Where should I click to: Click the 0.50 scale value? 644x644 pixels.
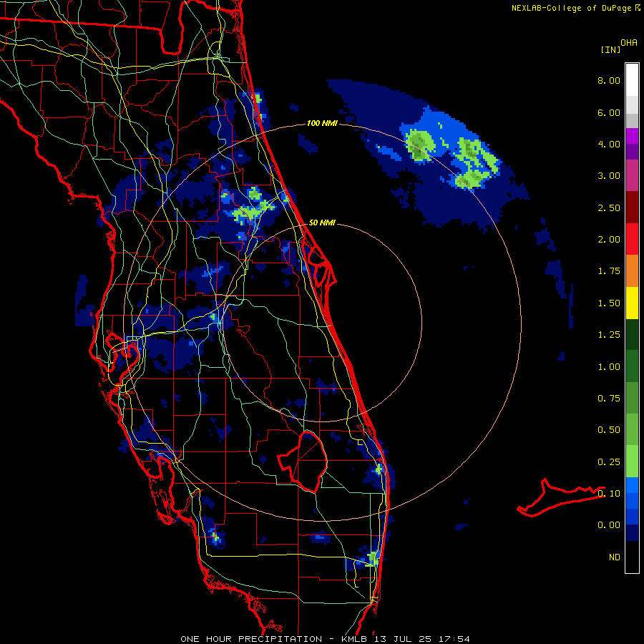pyautogui.click(x=609, y=430)
